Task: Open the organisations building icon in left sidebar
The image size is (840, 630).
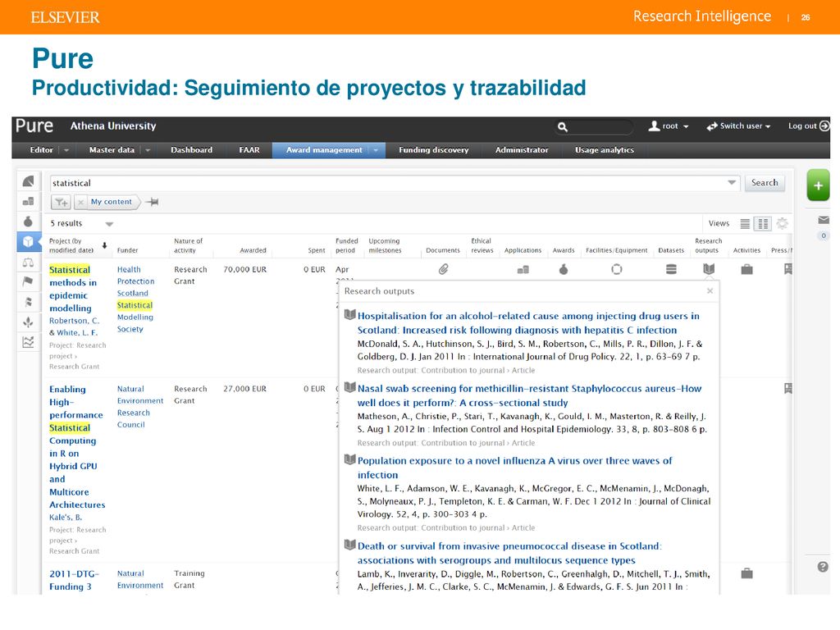Action: (29, 202)
